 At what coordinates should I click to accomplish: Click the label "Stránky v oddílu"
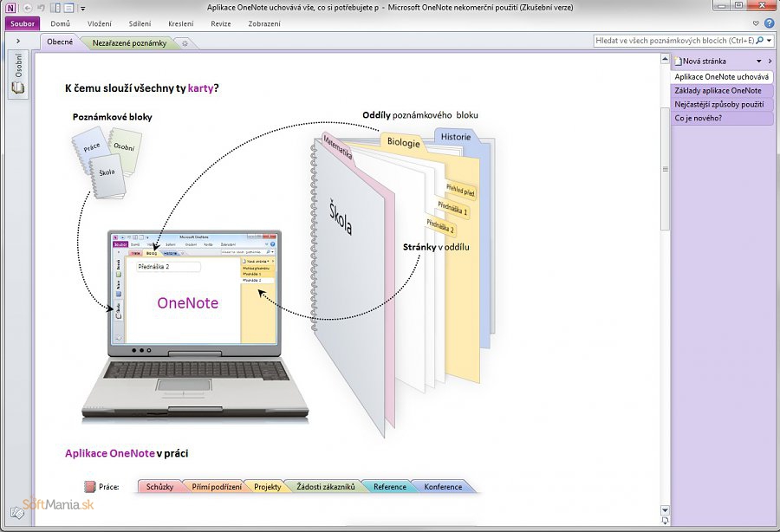436,247
